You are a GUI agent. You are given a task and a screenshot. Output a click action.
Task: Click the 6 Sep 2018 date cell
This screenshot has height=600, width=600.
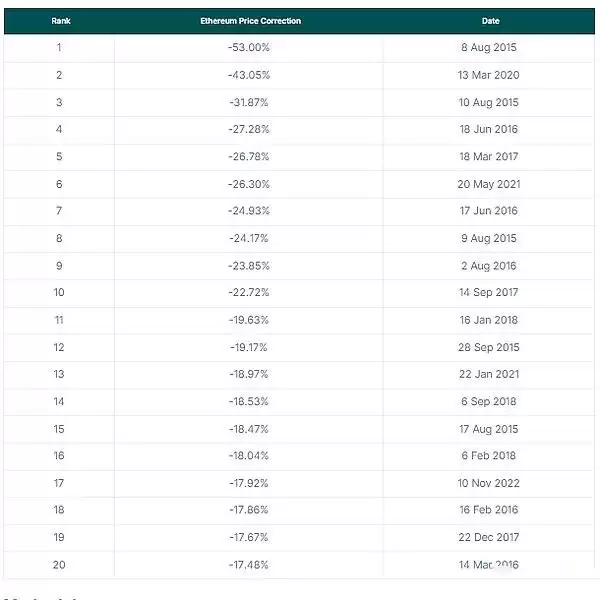[489, 401]
